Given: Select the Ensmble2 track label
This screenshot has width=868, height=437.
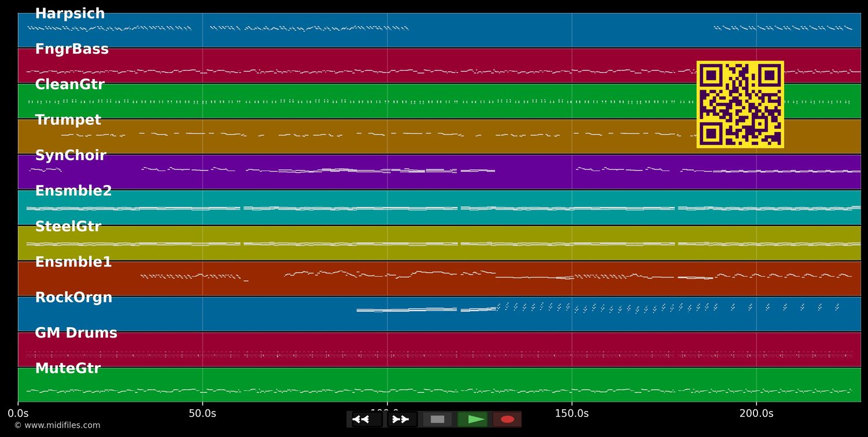Looking at the screenshot, I should click(x=73, y=191).
